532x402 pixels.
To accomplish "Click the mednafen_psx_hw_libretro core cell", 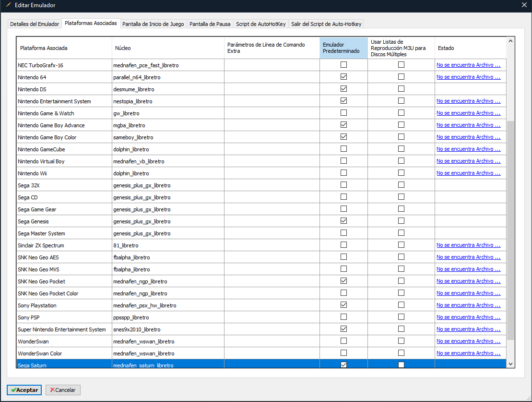I will (168, 305).
